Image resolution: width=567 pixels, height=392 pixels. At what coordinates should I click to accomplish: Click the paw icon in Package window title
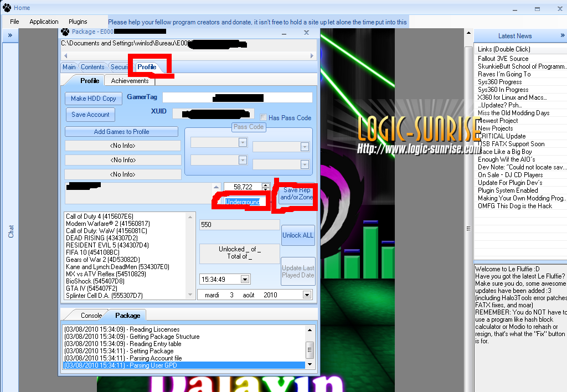pos(65,32)
